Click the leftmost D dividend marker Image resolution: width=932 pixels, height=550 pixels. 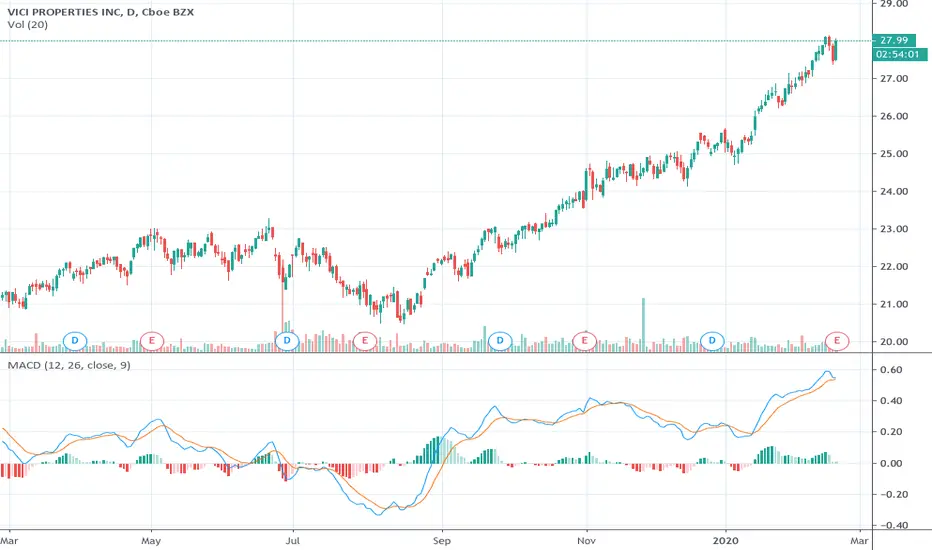click(x=75, y=341)
